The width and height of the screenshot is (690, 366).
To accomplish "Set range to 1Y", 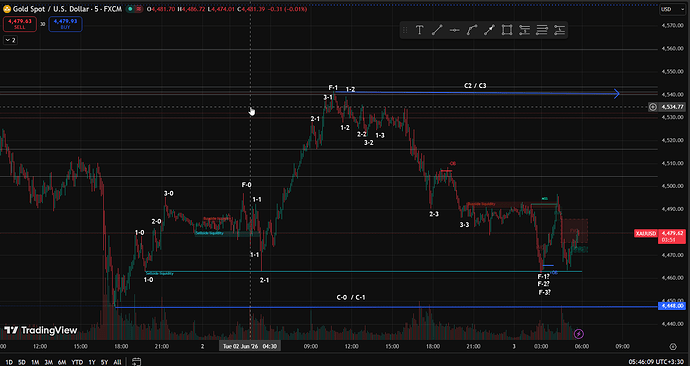I will [92, 362].
